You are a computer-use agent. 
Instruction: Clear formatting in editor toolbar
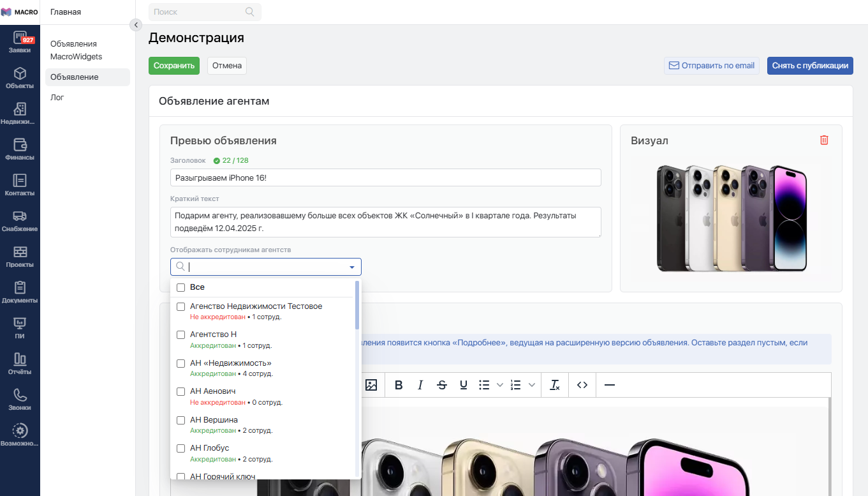point(555,385)
